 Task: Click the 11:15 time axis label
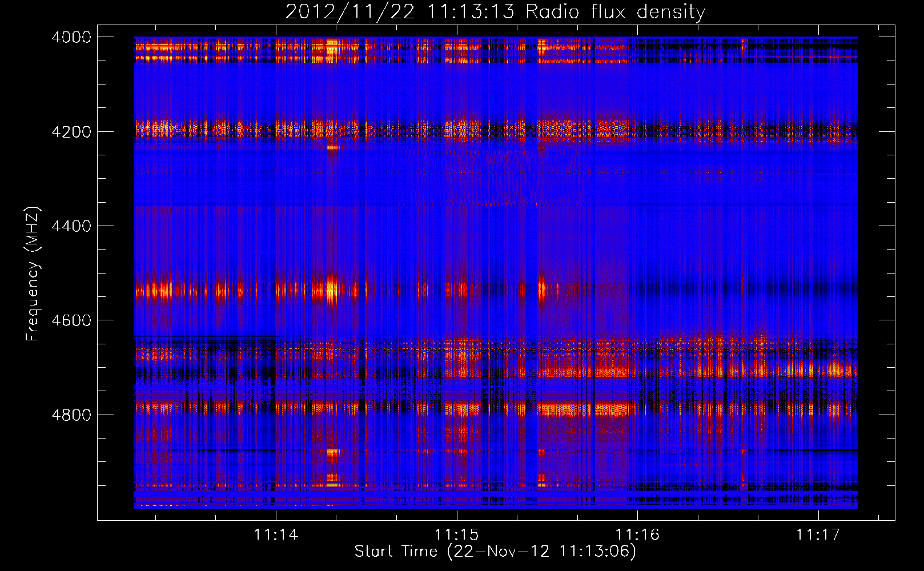[456, 535]
